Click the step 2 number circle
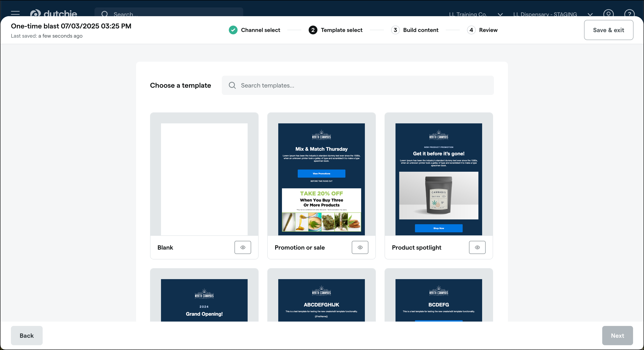Image resolution: width=644 pixels, height=350 pixels. pyautogui.click(x=313, y=30)
